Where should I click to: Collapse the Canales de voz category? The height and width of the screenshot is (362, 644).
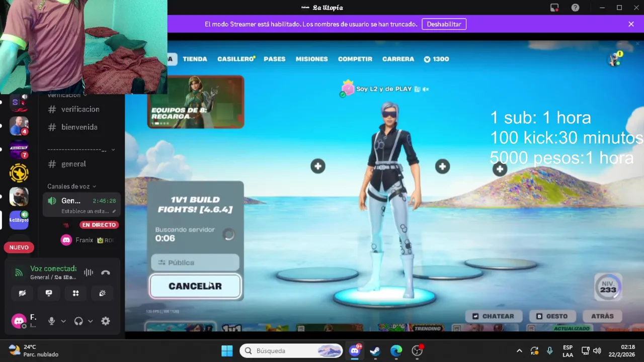pyautogui.click(x=72, y=186)
